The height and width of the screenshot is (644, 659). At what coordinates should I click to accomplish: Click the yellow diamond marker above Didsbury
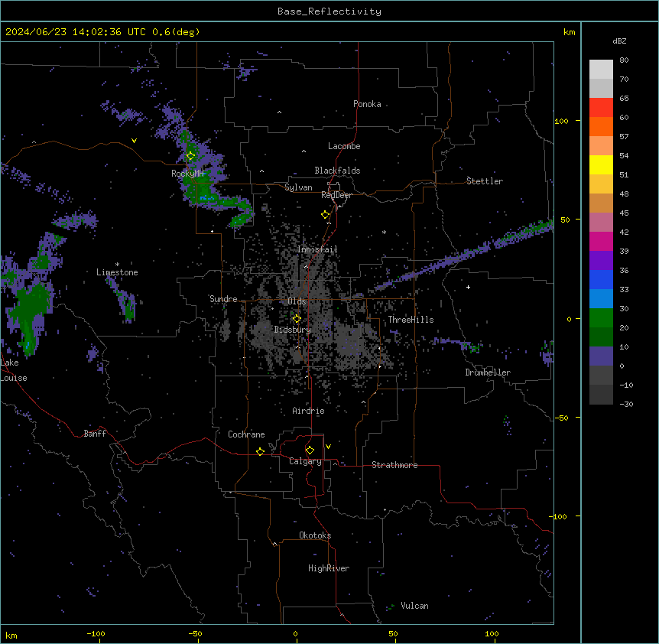coord(297,319)
